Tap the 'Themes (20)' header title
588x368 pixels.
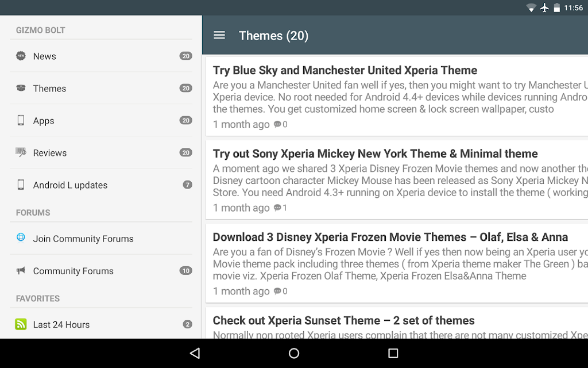click(274, 36)
